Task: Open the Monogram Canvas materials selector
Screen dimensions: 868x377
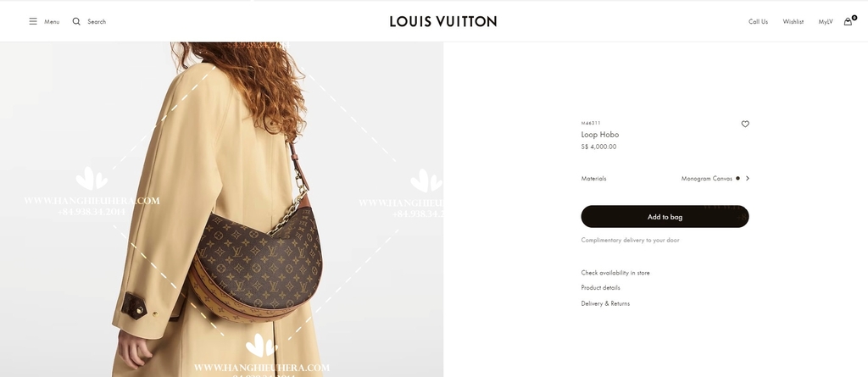Action: [x=706, y=178]
